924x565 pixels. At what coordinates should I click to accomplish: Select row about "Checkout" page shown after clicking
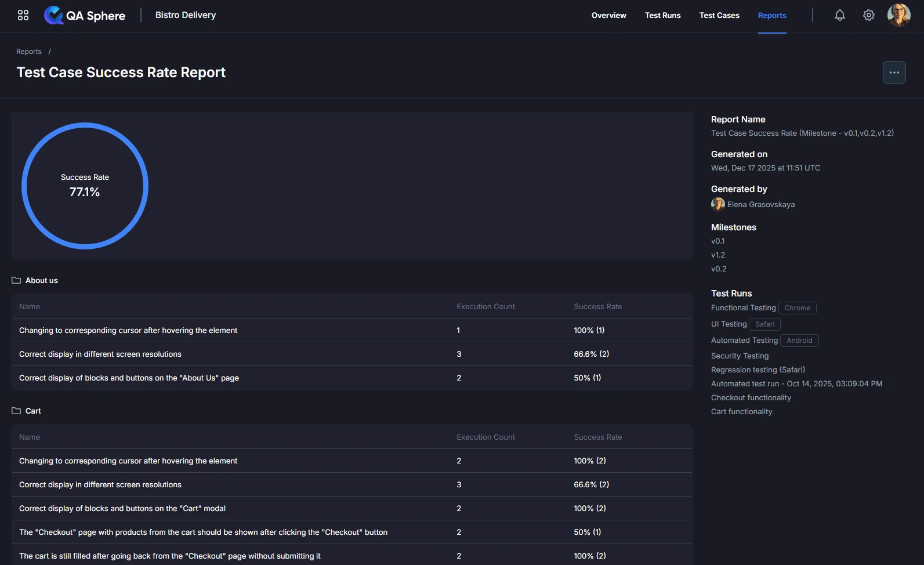point(352,532)
